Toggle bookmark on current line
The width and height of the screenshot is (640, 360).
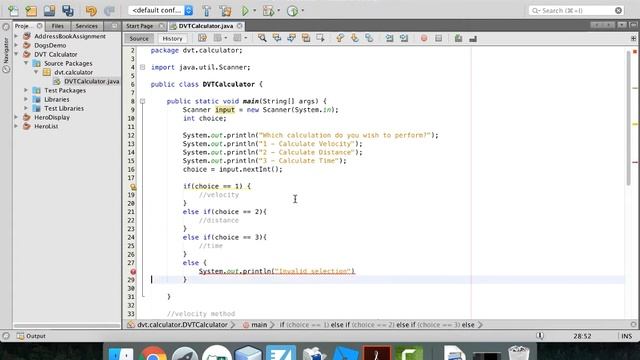(x=369, y=38)
